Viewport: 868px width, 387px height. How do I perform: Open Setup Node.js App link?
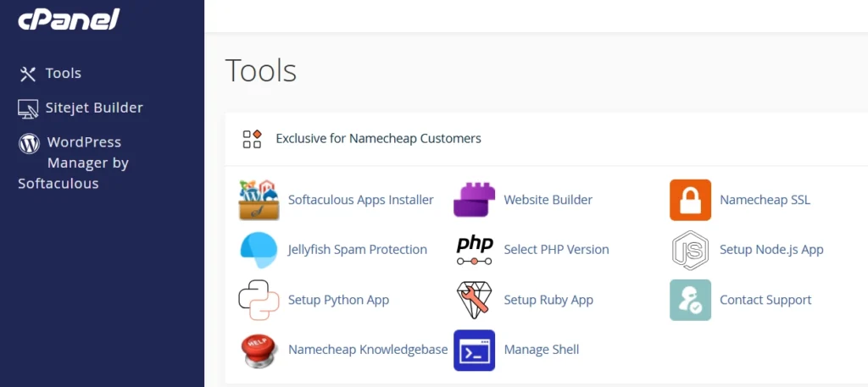(771, 249)
